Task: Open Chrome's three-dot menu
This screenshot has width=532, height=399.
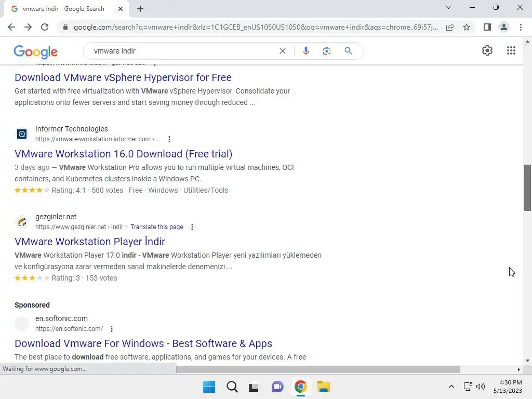Action: pyautogui.click(x=521, y=27)
